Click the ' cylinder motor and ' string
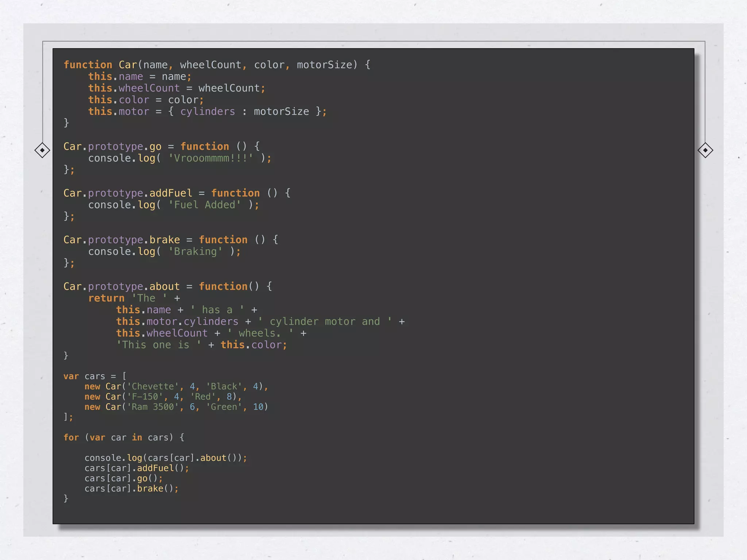The image size is (747, 560). tap(325, 322)
